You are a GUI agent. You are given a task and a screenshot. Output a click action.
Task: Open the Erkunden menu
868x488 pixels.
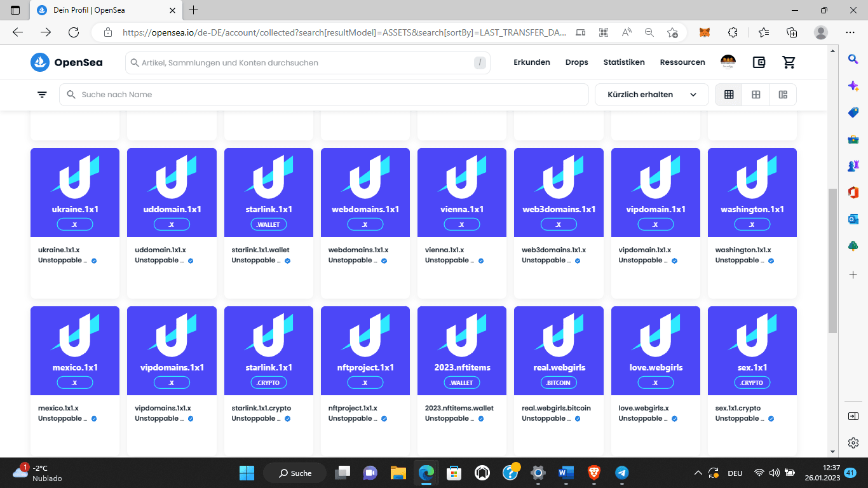click(532, 62)
